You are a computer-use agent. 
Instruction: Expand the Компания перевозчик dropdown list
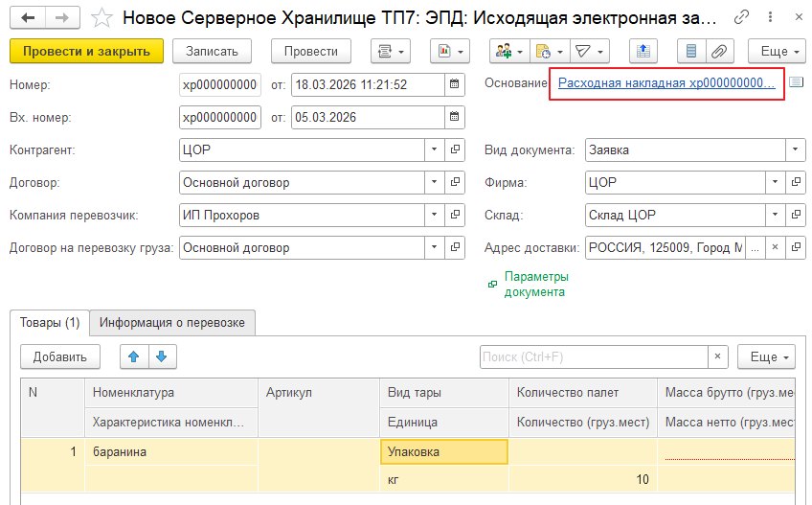(434, 216)
